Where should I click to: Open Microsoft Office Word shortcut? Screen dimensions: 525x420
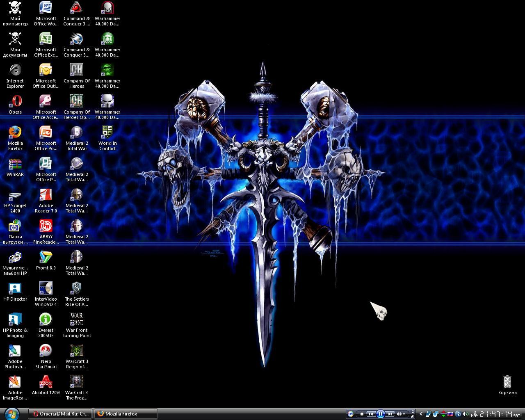point(46,14)
